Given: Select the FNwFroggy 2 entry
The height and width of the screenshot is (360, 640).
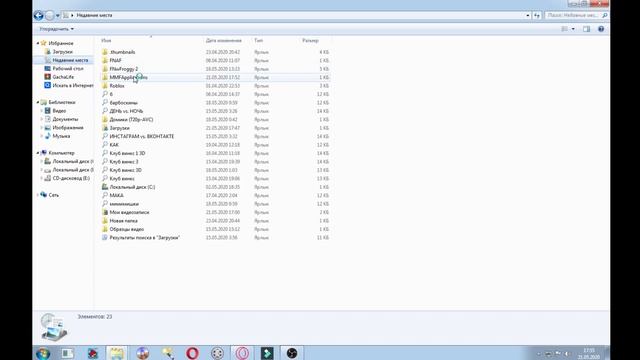Looking at the screenshot, I should (x=124, y=69).
